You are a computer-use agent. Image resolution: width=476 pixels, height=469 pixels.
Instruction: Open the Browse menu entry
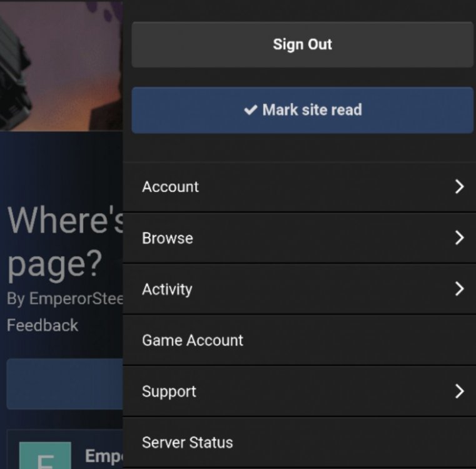[x=300, y=238]
